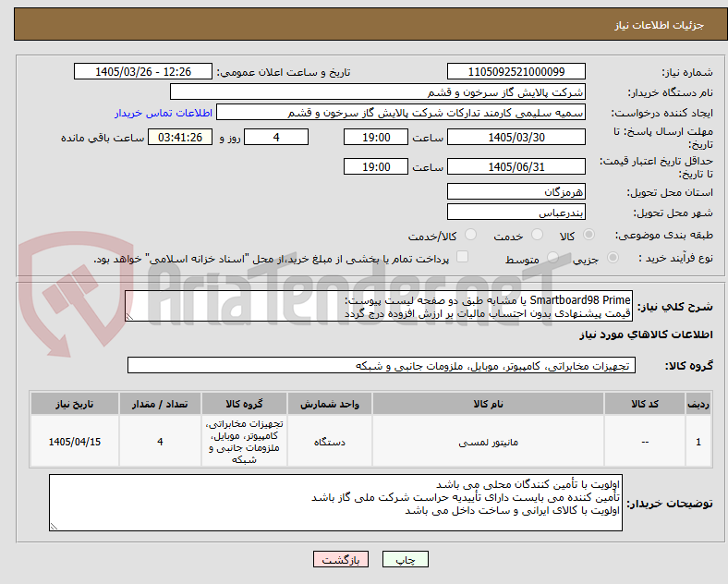Screen dimensions: 728x584
Task: Select the خدمت radio button
Action: 537,235
